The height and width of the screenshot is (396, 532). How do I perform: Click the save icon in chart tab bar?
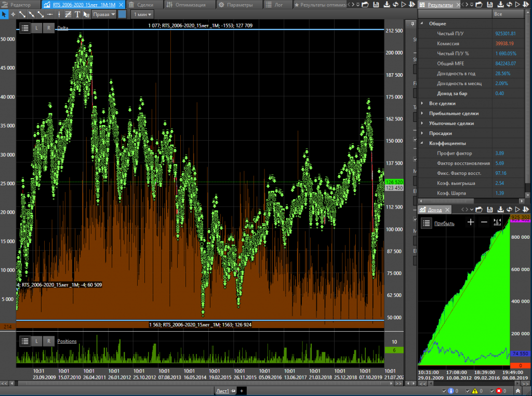pos(376,5)
